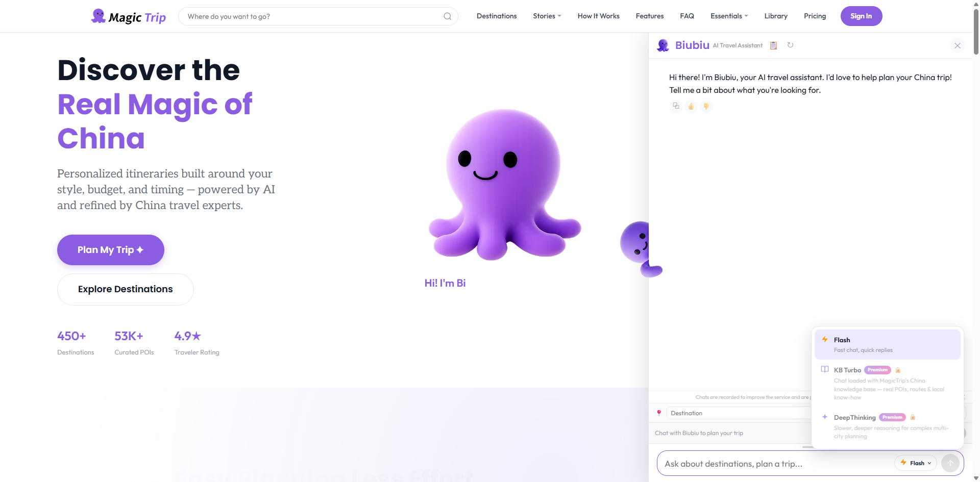Open the Pricing page
This screenshot has width=980, height=482.
pyautogui.click(x=815, y=16)
